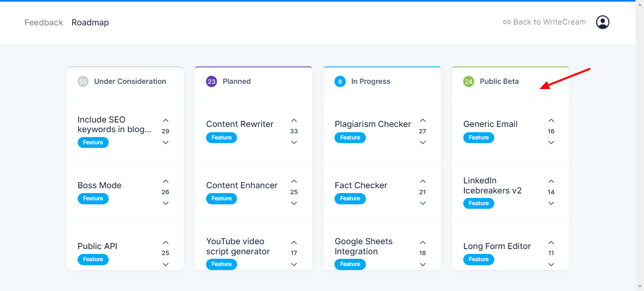The height and width of the screenshot is (291, 644).
Task: Upvote Include SEO keywords in blog
Action: 165,121
